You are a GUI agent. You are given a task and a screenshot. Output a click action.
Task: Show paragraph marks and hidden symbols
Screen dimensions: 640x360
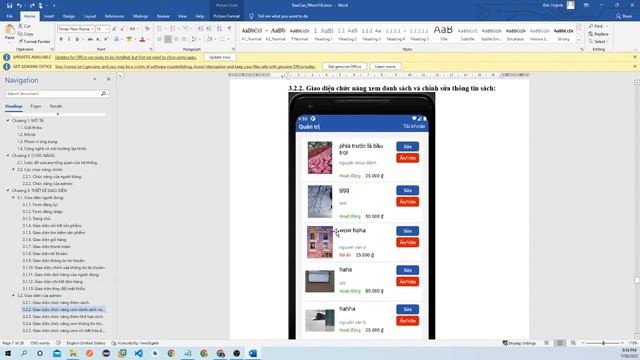coord(229,29)
